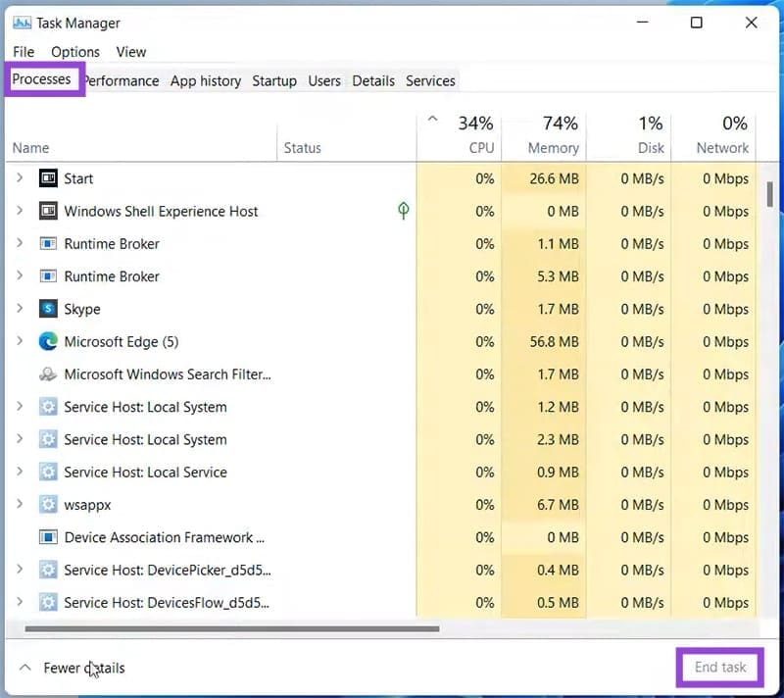
Task: Click the Service Host: Local Service gear icon
Action: click(47, 472)
